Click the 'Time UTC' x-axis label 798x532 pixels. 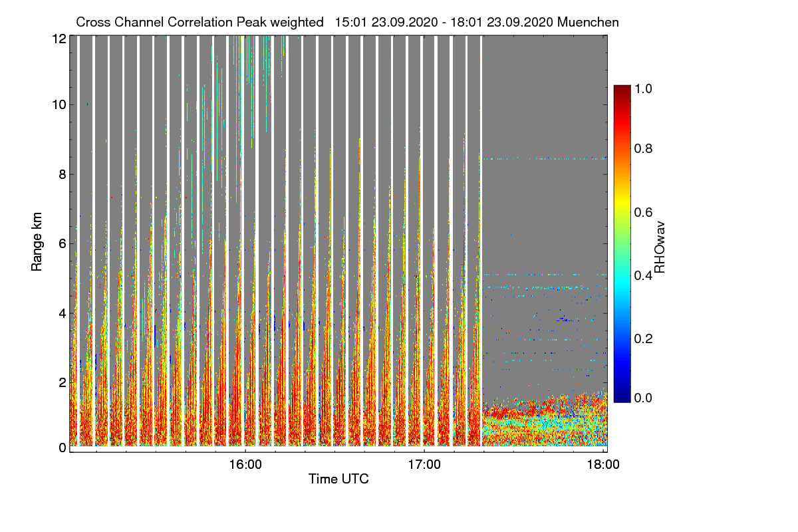coord(338,479)
